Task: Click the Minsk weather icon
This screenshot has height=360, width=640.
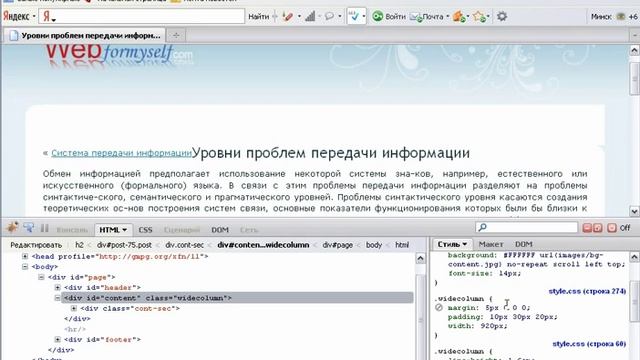Action: pyautogui.click(x=621, y=17)
